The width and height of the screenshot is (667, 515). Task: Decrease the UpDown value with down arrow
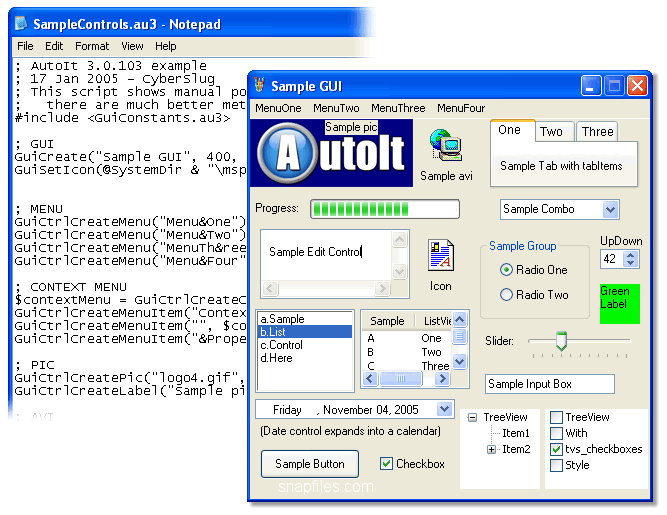coord(630,263)
